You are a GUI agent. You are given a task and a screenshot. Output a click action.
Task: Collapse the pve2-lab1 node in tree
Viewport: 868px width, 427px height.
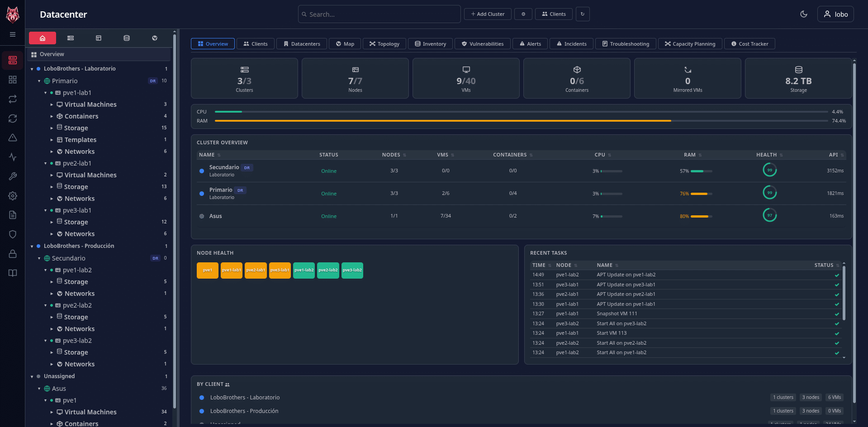tap(46, 164)
